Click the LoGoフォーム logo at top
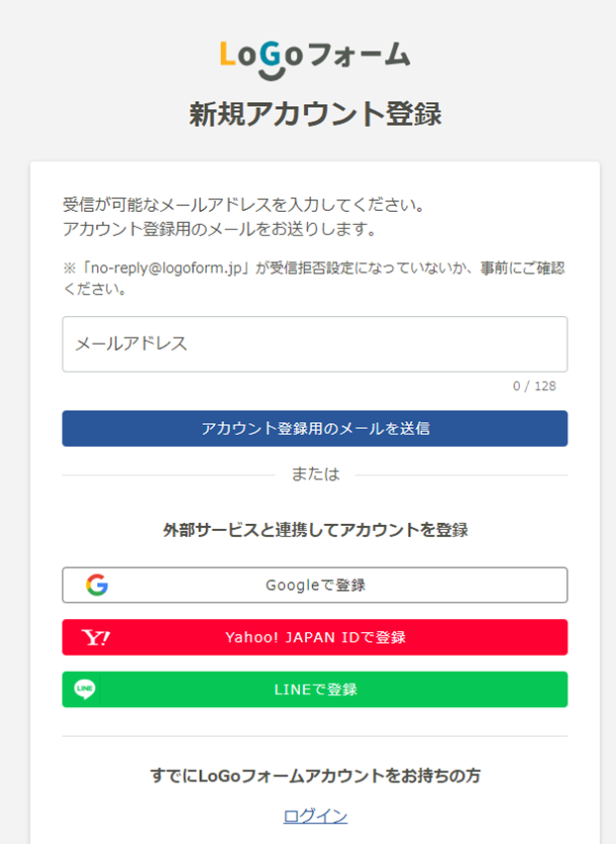Viewport: 616px width, 844px height. 315,59
